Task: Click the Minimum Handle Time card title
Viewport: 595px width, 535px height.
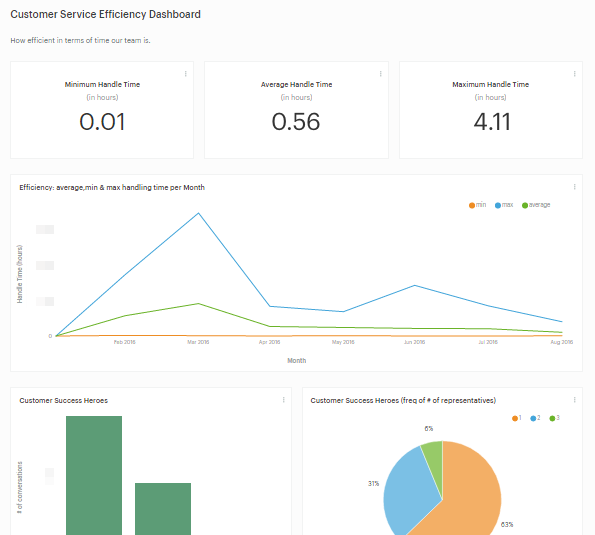Action: pyautogui.click(x=102, y=85)
